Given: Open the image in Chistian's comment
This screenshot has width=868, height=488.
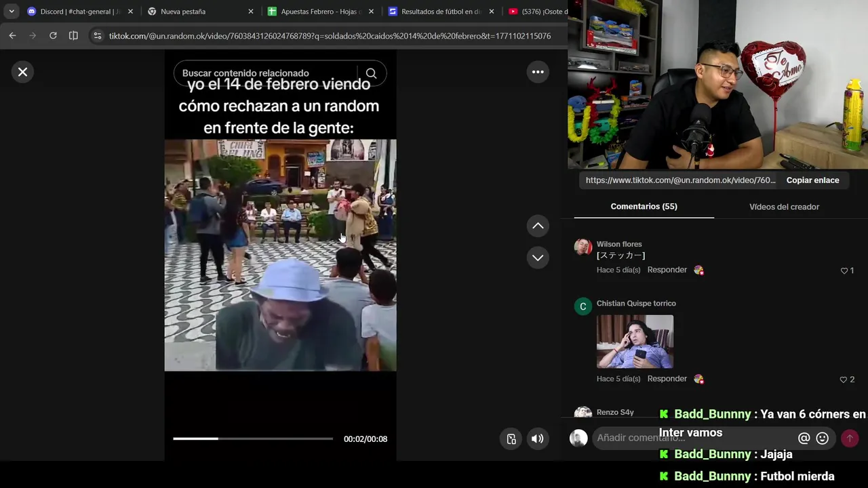Looking at the screenshot, I should 635,342.
